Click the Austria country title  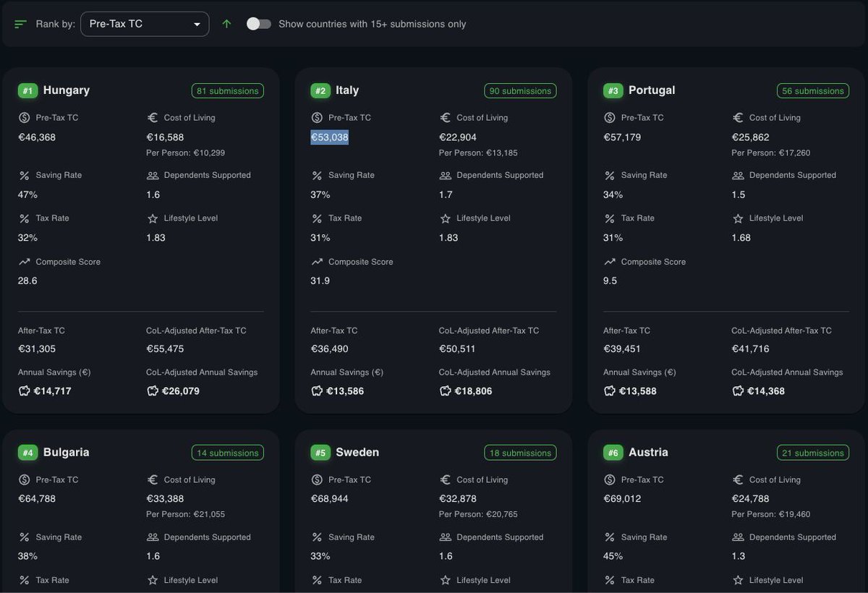click(648, 453)
